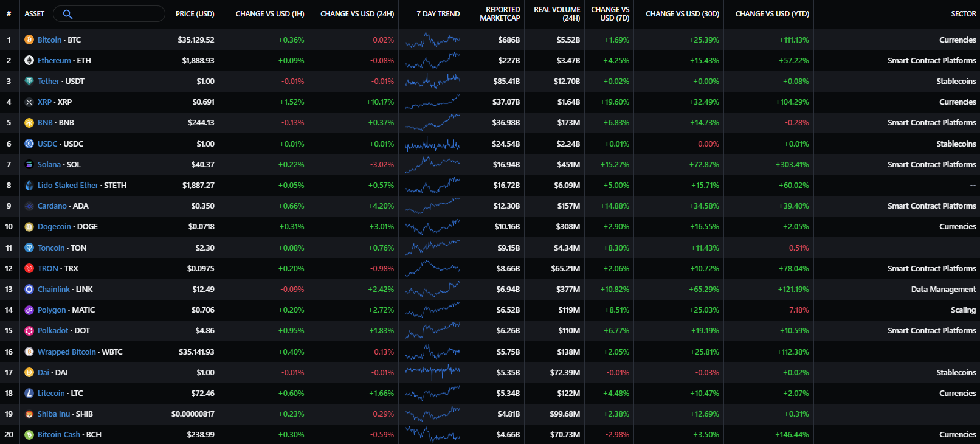This screenshot has width=980, height=444.
Task: Click the Bitcoin coin icon
Action: (29, 40)
